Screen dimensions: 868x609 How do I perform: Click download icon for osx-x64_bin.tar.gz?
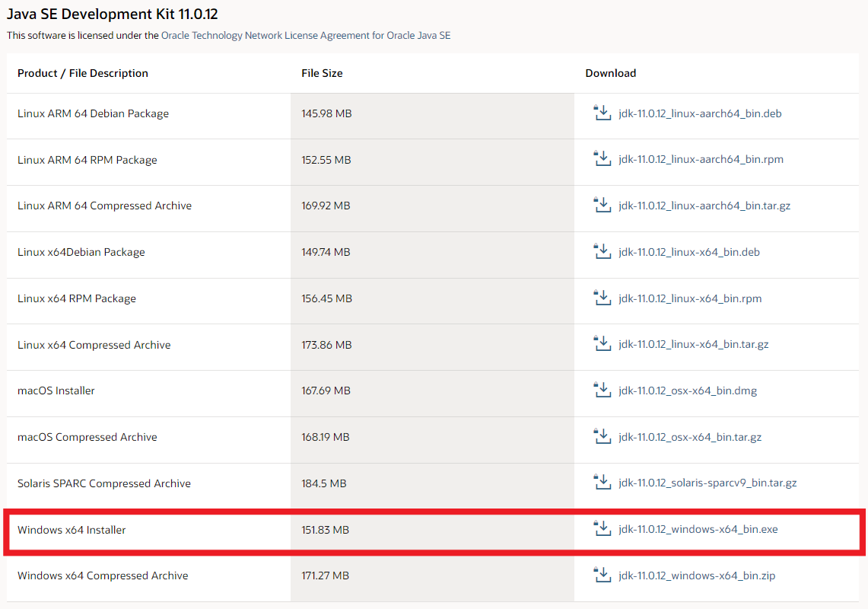click(602, 437)
